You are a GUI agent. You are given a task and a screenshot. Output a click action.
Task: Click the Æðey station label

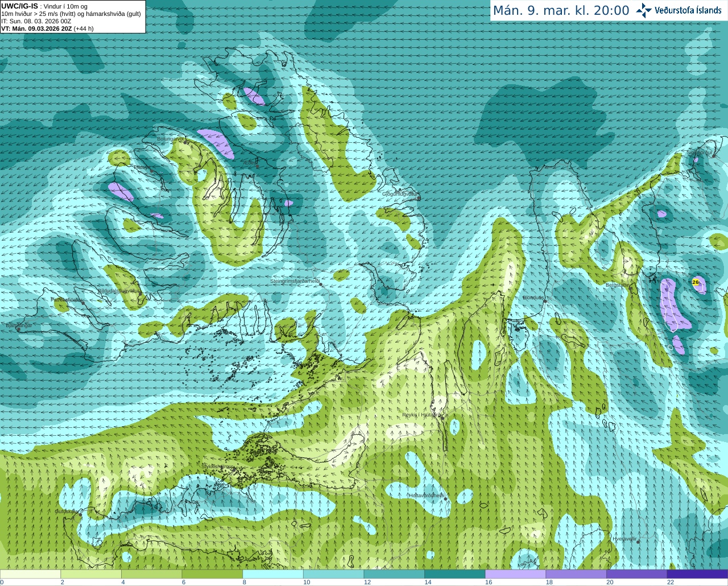point(249,162)
